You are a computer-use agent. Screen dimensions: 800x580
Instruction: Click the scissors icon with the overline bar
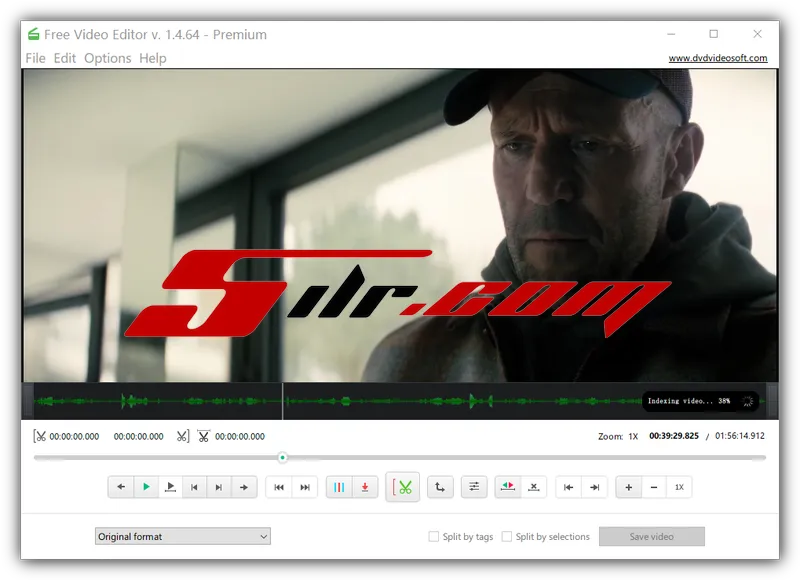204,436
